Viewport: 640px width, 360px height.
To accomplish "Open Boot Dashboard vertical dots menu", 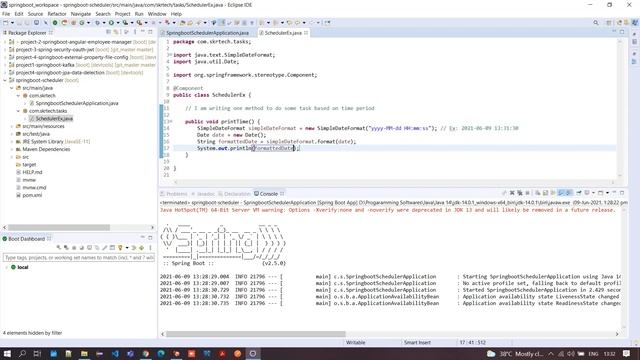I will pyautogui.click(x=150, y=248).
